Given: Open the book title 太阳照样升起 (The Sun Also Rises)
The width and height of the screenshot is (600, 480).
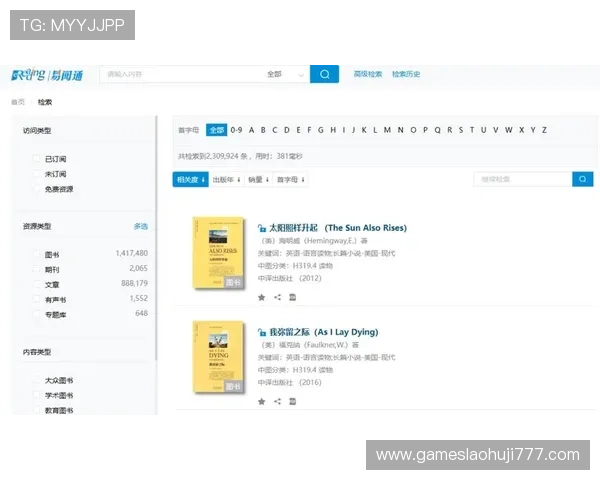Looking at the screenshot, I should point(338,228).
